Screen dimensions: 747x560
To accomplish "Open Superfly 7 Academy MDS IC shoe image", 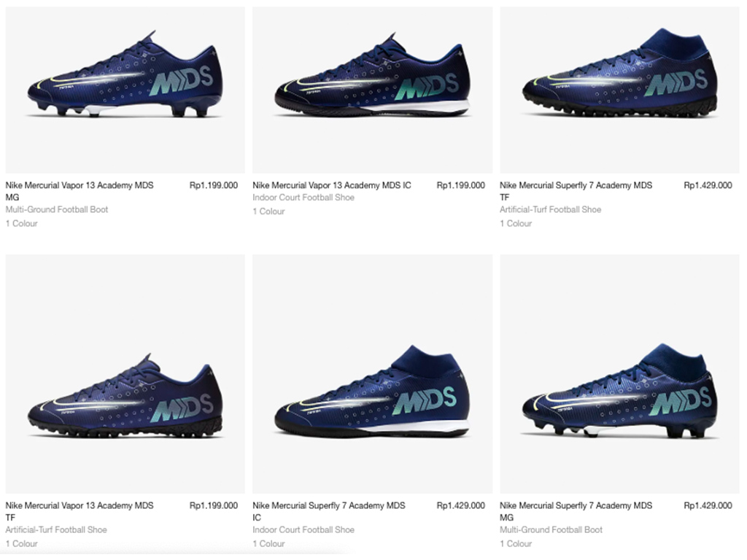I will click(372, 374).
